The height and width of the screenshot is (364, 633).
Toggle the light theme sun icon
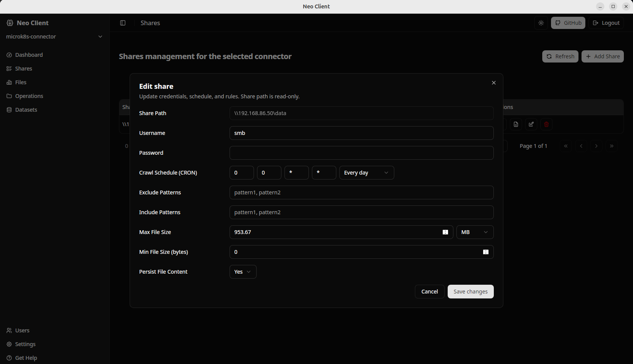click(x=541, y=23)
